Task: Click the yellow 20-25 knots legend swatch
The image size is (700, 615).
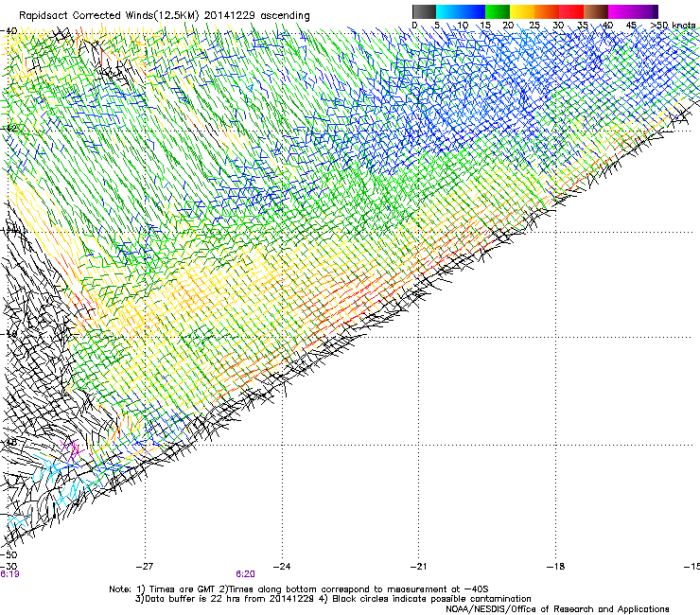Action: tap(522, 11)
